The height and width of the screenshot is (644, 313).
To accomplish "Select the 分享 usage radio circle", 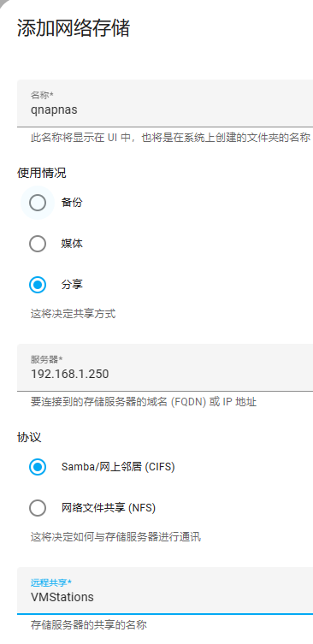I will [38, 285].
